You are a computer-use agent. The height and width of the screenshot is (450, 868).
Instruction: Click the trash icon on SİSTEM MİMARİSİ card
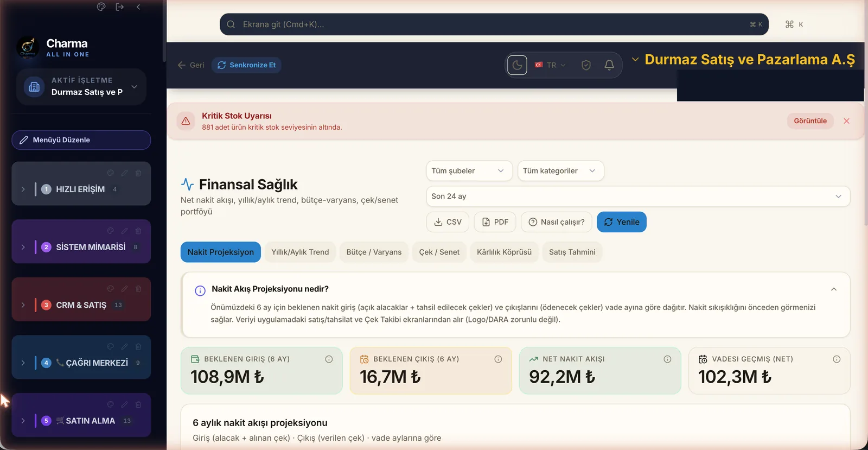[138, 231]
